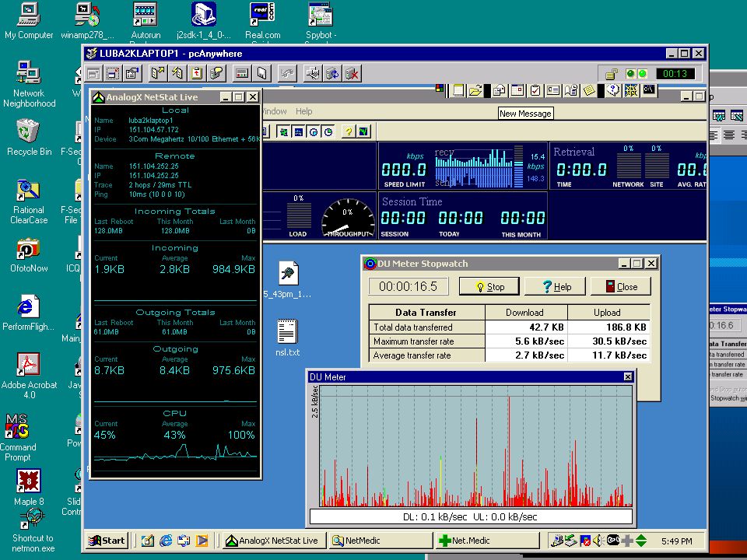Click local IP 151.104.57.172 in NetStat Live
Screen dimensions: 747x560
pos(153,130)
